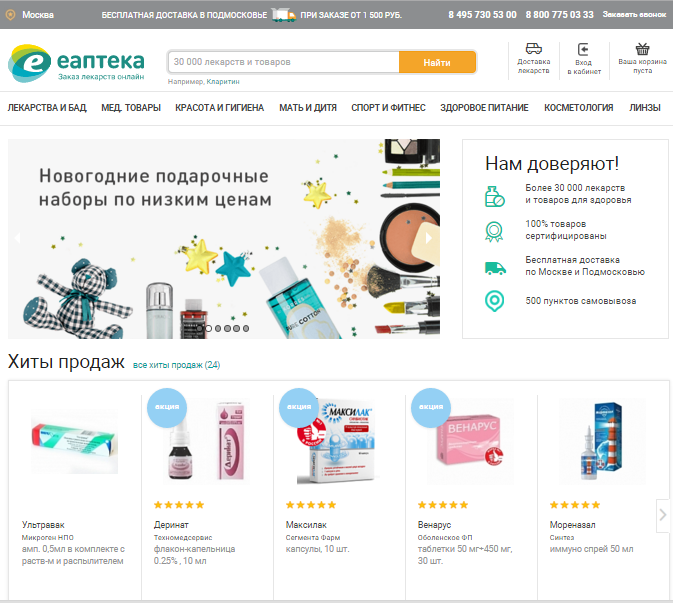This screenshot has height=603, width=673.
Task: Change city by clicking Москва
Action: (x=38, y=15)
